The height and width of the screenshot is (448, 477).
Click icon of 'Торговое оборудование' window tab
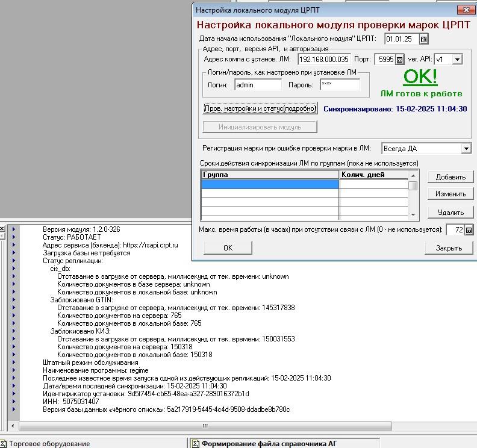4,444
